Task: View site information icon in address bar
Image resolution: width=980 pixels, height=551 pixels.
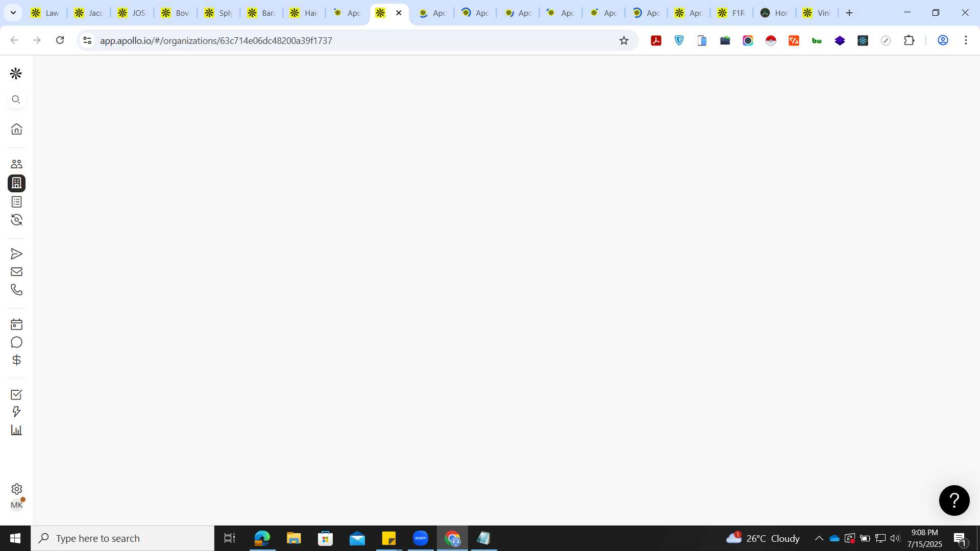Action: pos(87,40)
